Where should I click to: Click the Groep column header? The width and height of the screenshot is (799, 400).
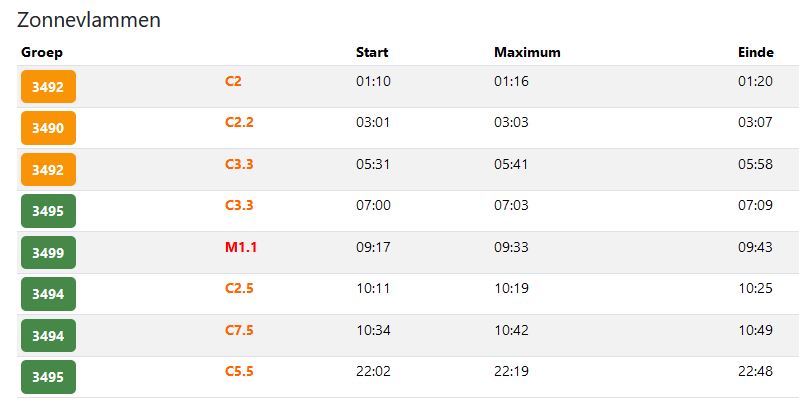(x=42, y=52)
